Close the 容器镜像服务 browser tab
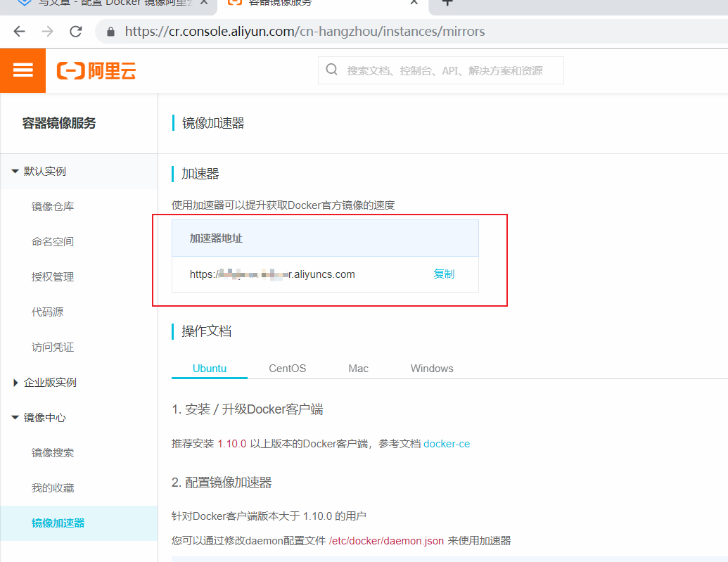728x562 pixels. pyautogui.click(x=414, y=2)
